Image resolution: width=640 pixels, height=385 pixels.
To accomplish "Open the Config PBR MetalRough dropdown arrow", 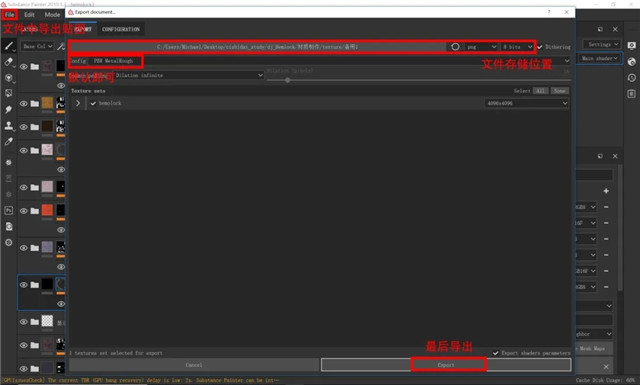I will click(567, 61).
